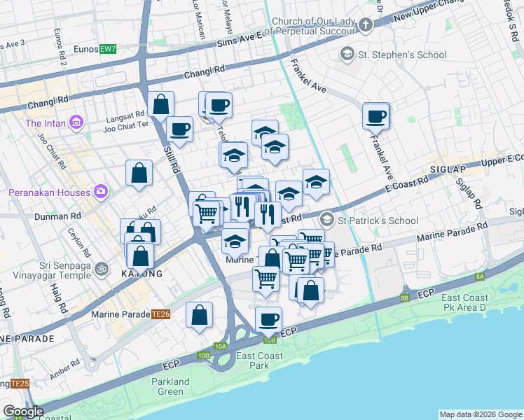Image resolution: width=524 pixels, height=420 pixels.
Task: Open the fork and knife marker on East Coast Rd
Action: click(268, 216)
